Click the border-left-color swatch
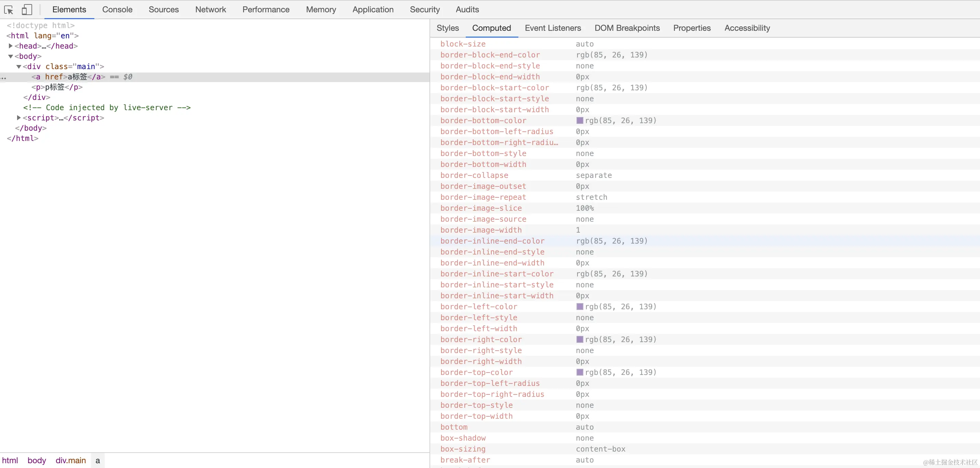Image resolution: width=980 pixels, height=468 pixels. 579,307
